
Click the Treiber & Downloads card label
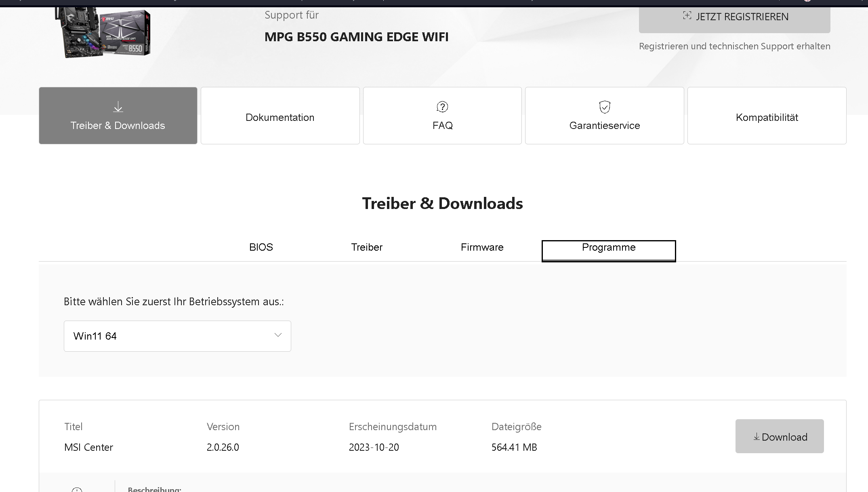[x=118, y=126]
